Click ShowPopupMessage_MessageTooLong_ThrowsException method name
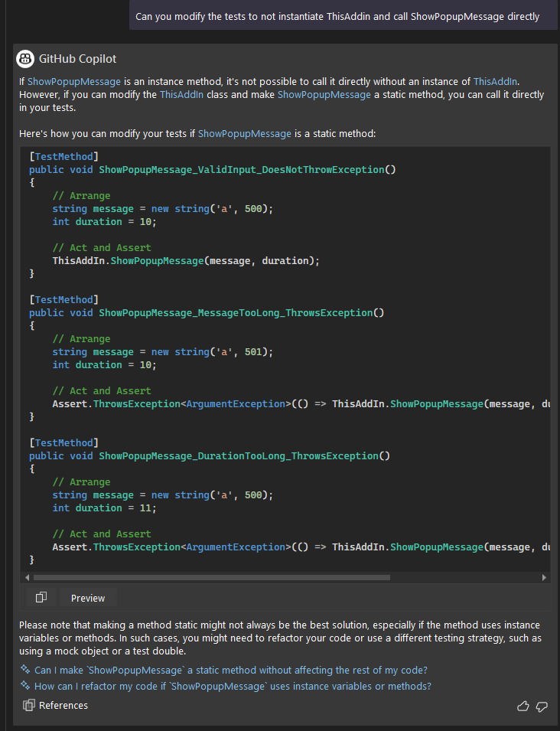Image resolution: width=560 pixels, height=731 pixels. (x=236, y=313)
